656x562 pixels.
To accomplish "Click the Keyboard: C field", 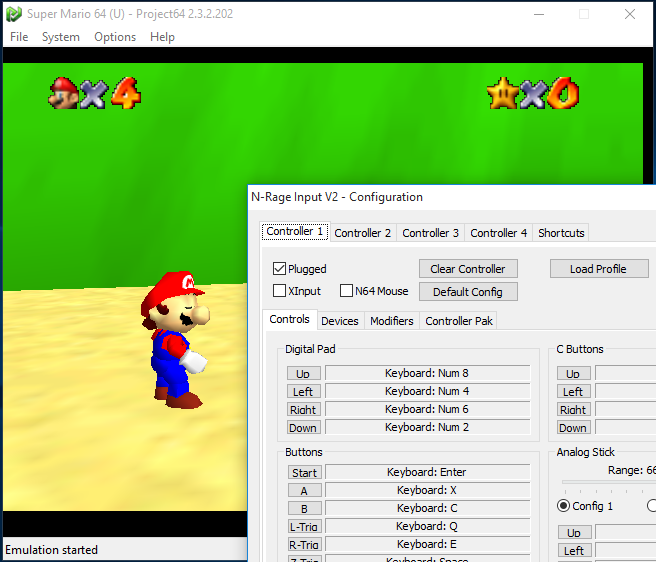I will 428,508.
